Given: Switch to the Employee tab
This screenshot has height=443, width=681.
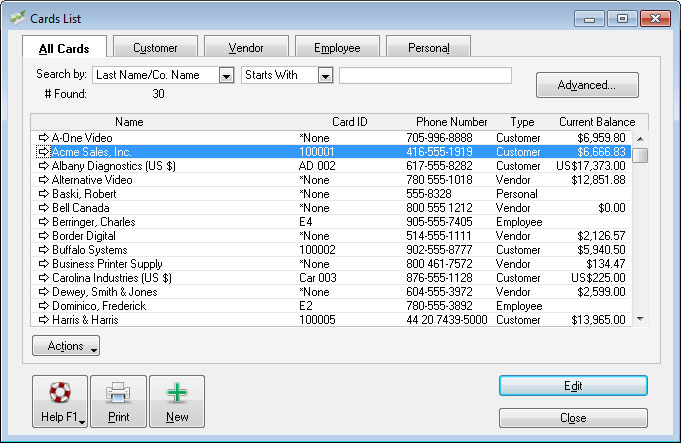Looking at the screenshot, I should pyautogui.click(x=337, y=47).
